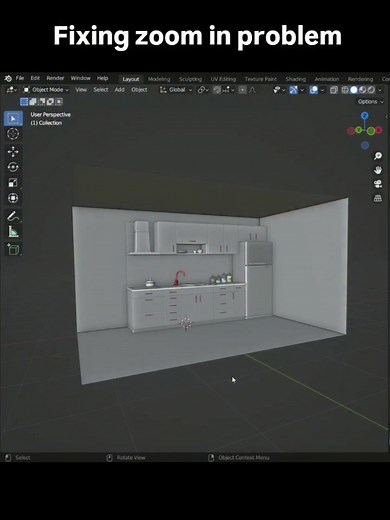Switch to the UV Editing workspace tab
Screen dimensions: 390x520
click(x=223, y=79)
